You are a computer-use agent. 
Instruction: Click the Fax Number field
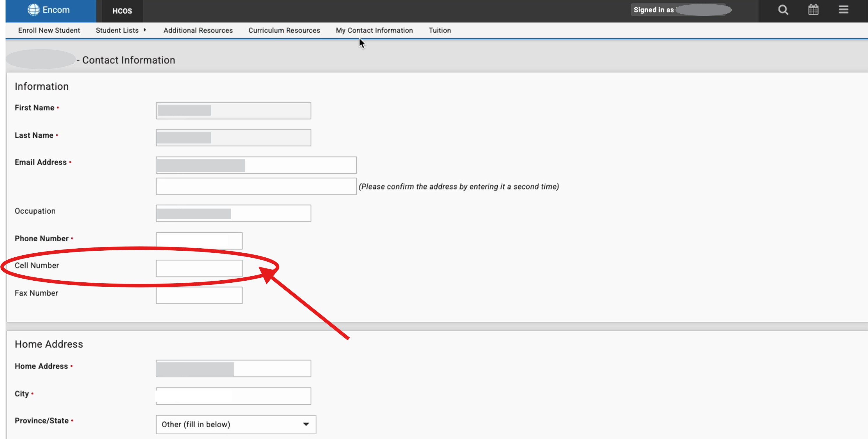(199, 295)
